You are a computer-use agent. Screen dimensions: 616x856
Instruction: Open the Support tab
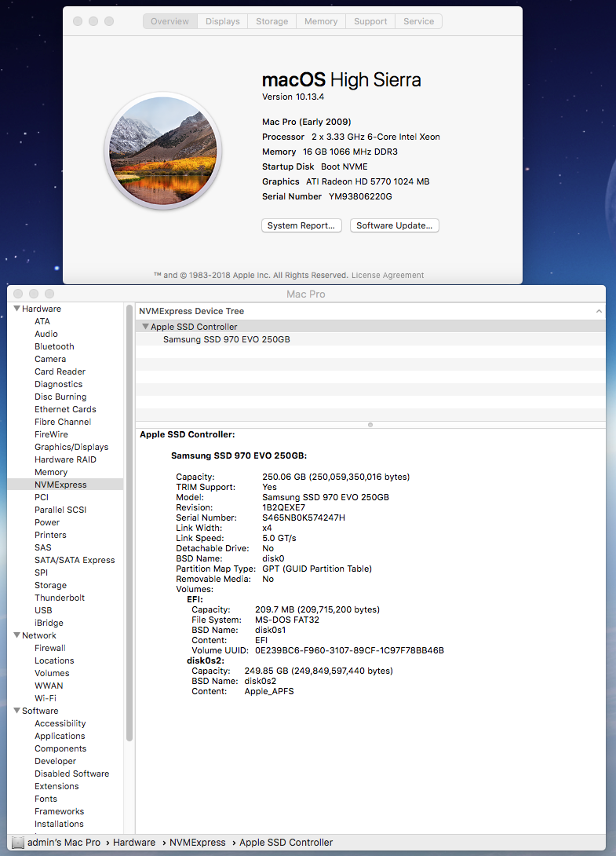point(370,21)
